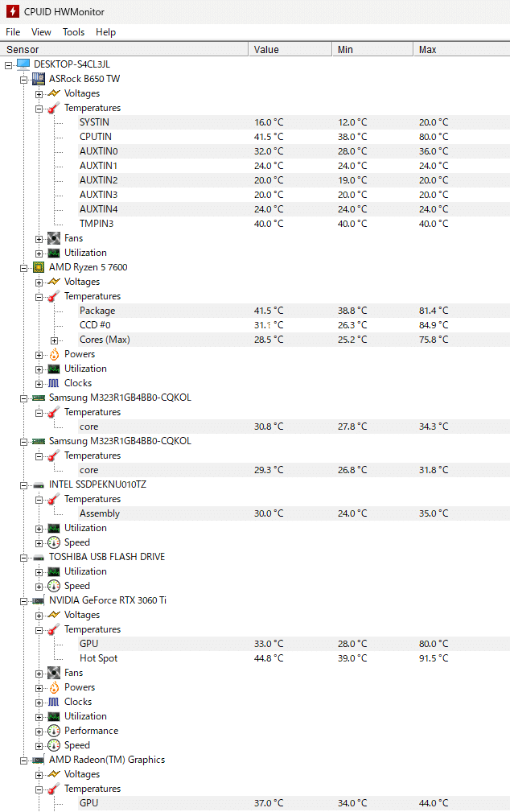Click the DESKTOP-S4CL3JL computer icon
Image resolution: width=510 pixels, height=812 pixels.
pyautogui.click(x=23, y=64)
